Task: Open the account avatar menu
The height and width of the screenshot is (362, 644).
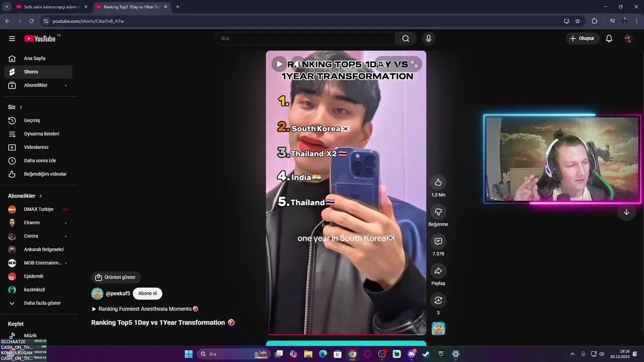Action: click(x=628, y=39)
